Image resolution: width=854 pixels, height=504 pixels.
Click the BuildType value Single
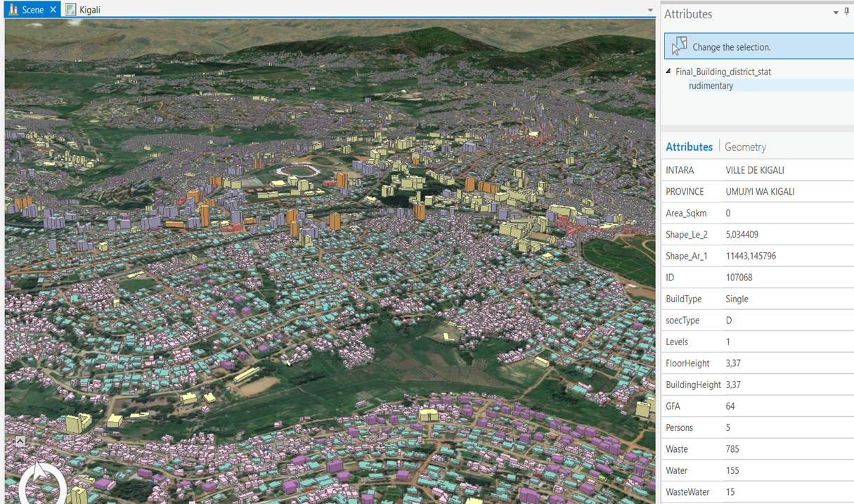(x=737, y=299)
